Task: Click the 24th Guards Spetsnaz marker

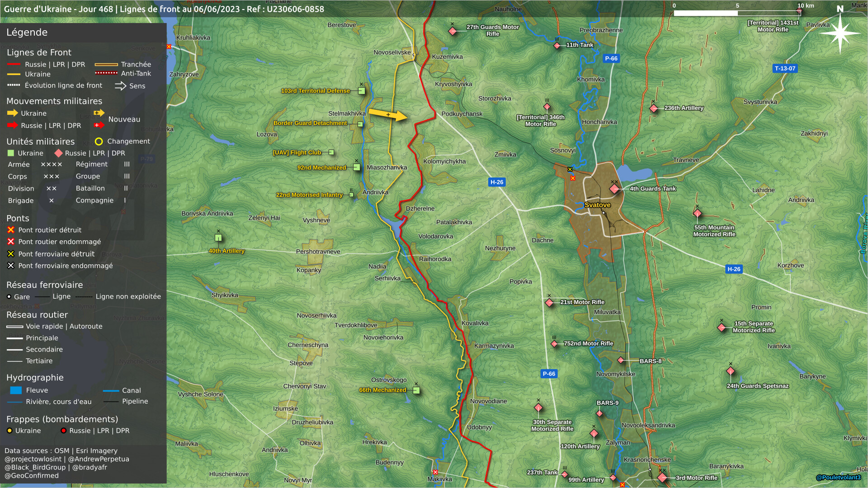Action: 731,371
